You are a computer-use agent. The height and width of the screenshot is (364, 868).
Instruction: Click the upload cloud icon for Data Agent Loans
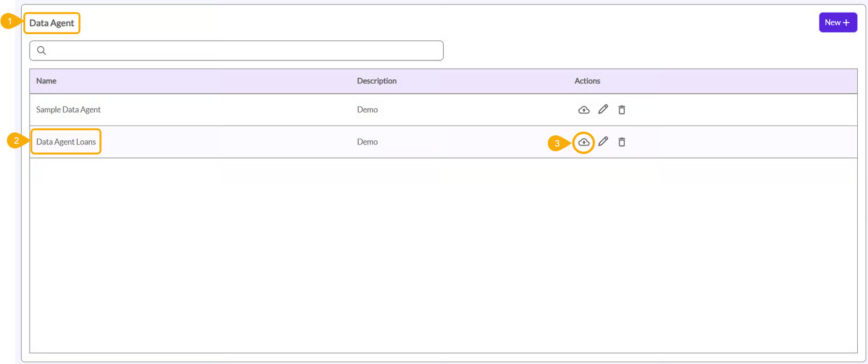584,142
